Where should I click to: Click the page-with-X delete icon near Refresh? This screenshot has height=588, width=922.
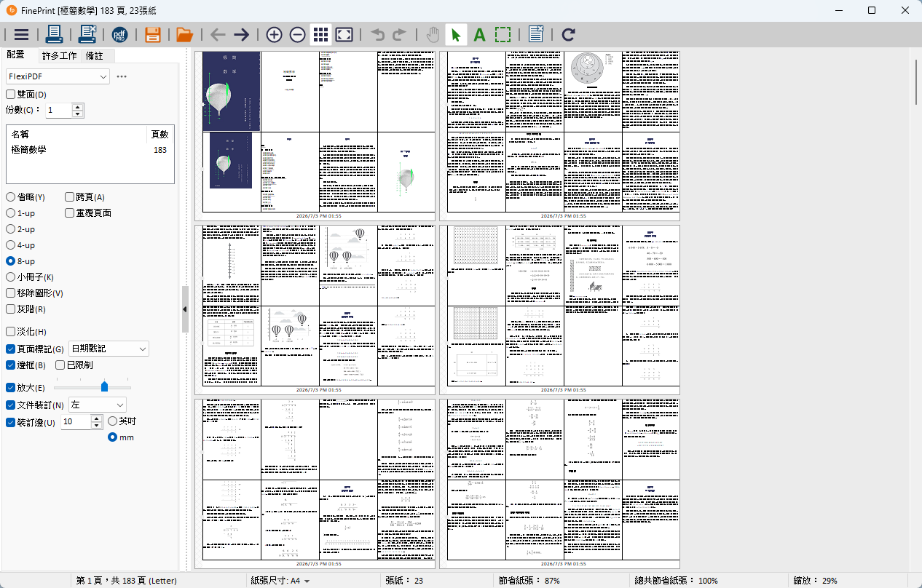pyautogui.click(x=536, y=34)
